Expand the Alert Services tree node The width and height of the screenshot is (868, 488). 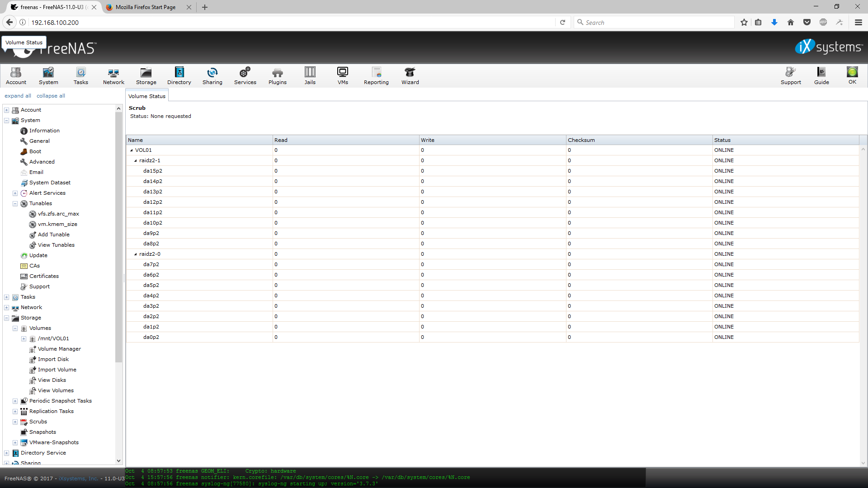coord(15,193)
